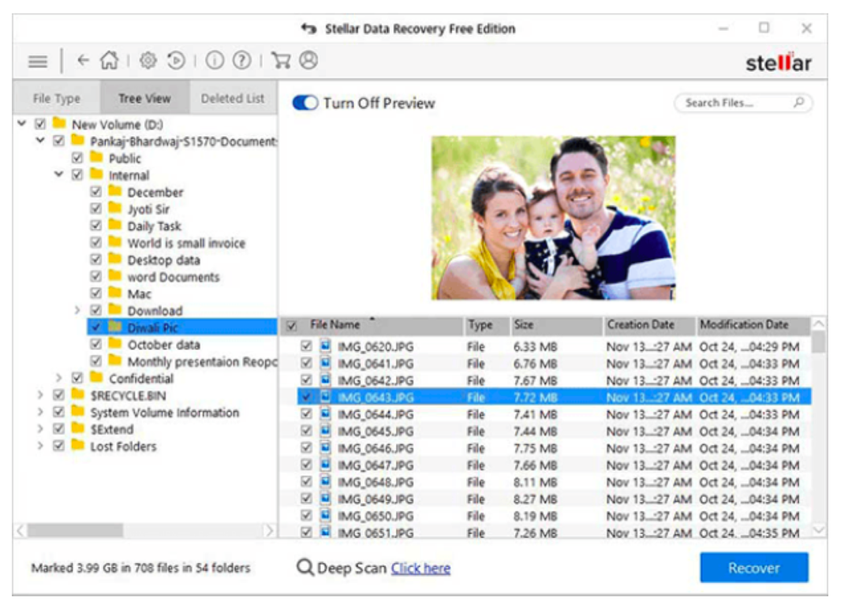Viewport: 852px width, 616px height.
Task: Click the New Volume (D:) folder icon
Action: [60, 123]
